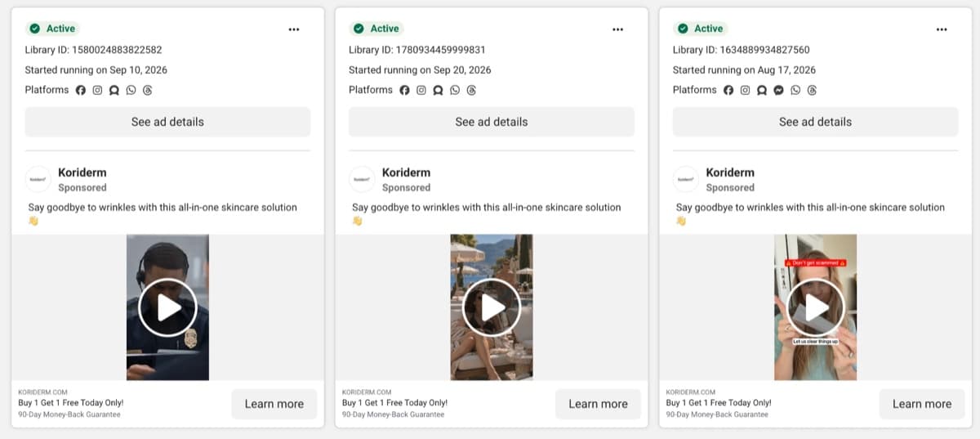Click KORIDERM.COM link text on the Aug 17 ad
Viewport: 980px width, 439px height.
pyautogui.click(x=691, y=392)
